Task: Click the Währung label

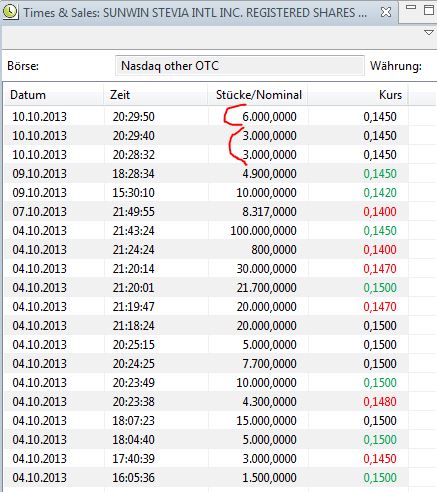Action: (396, 66)
